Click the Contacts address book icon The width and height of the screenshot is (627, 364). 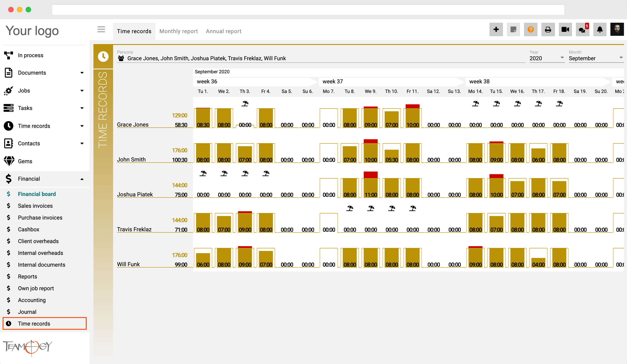(9, 143)
